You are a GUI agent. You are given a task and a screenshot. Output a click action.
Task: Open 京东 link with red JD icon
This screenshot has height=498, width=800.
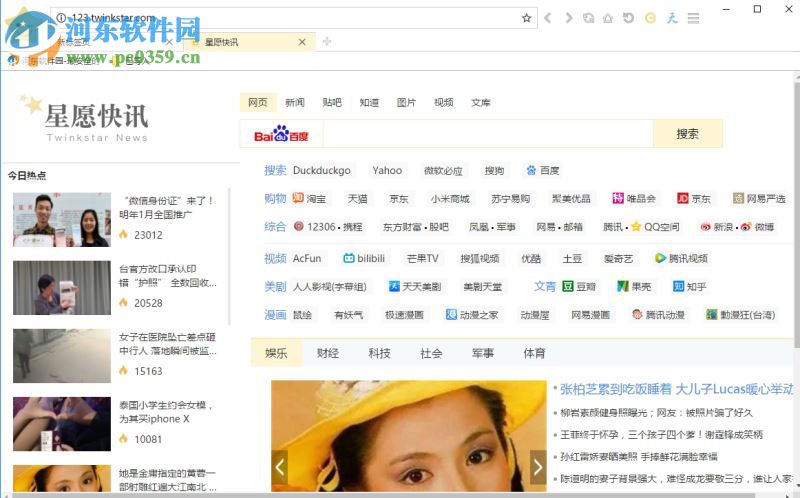[694, 198]
